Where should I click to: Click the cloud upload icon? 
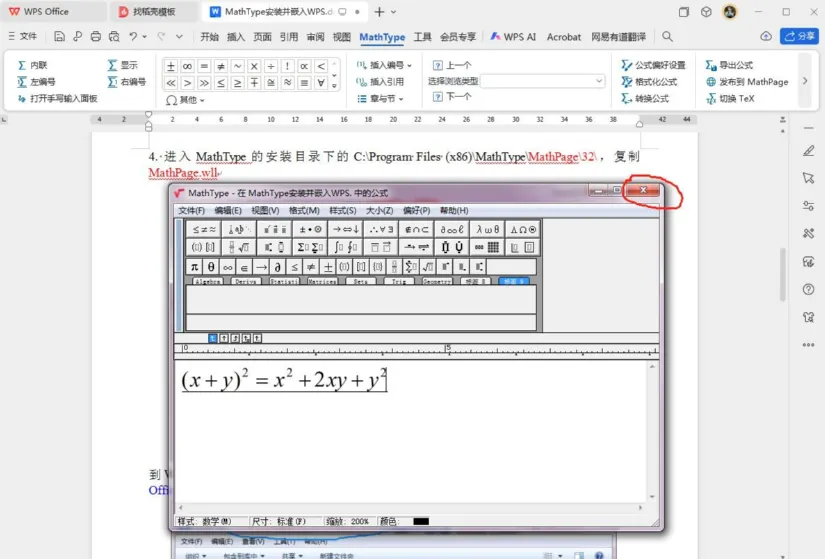(766, 36)
